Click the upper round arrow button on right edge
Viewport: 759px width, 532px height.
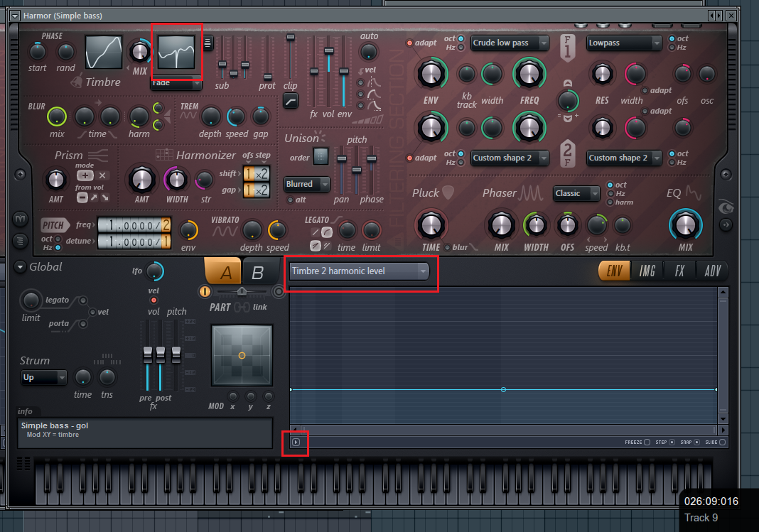pos(726,174)
